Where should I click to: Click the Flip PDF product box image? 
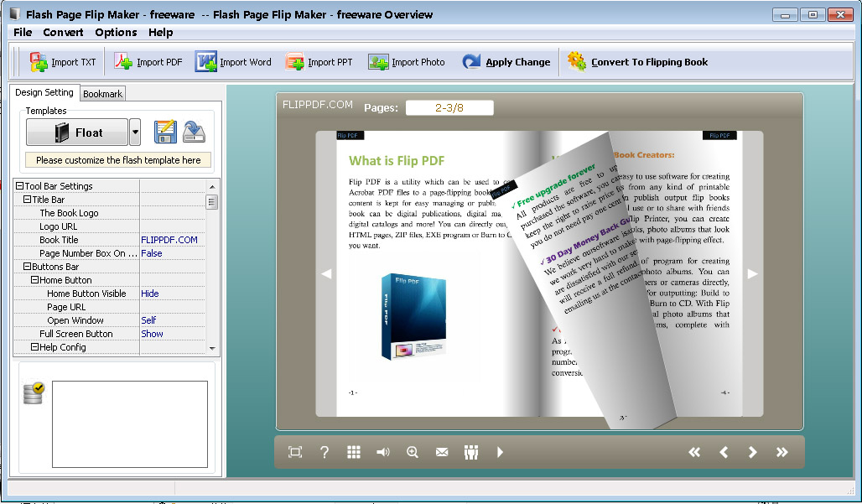click(413, 316)
